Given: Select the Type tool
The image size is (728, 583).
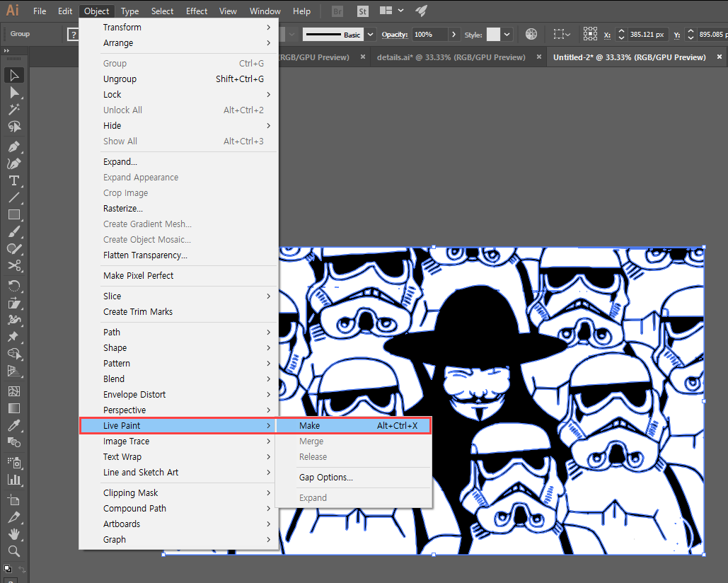Looking at the screenshot, I should point(14,180).
